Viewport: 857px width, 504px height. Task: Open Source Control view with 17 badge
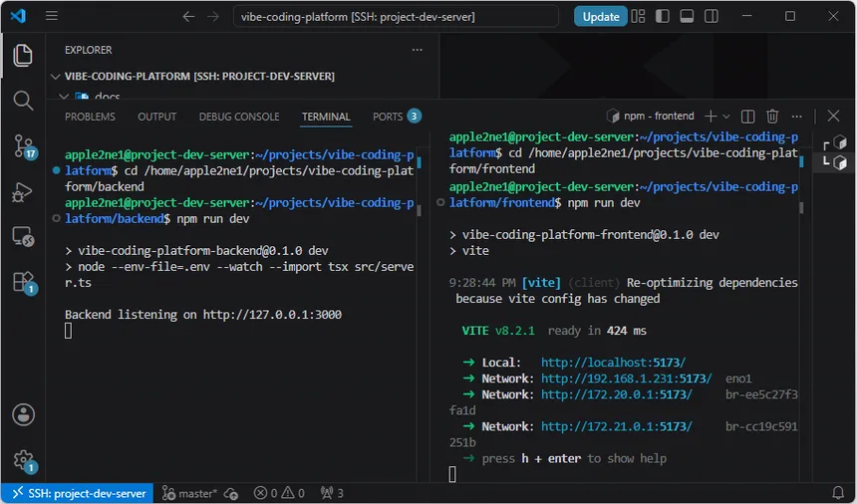[x=24, y=146]
